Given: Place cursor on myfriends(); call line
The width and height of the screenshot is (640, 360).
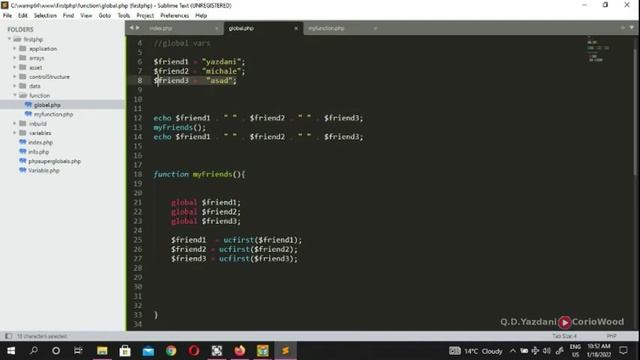Looking at the screenshot, I should [x=180, y=127].
